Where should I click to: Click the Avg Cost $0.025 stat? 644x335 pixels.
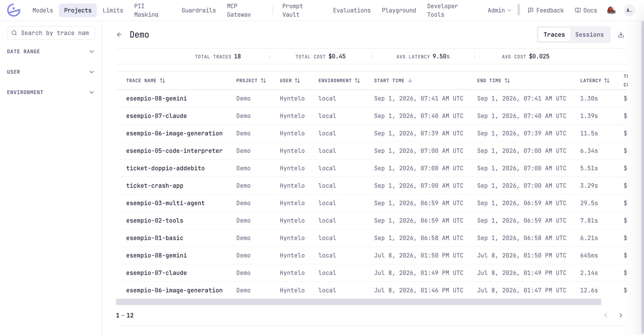[526, 56]
